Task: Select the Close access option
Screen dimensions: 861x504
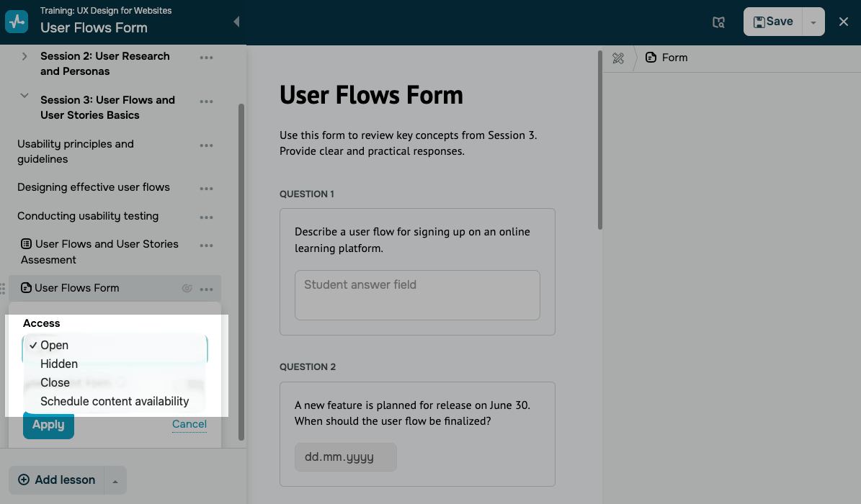Action: (55, 383)
